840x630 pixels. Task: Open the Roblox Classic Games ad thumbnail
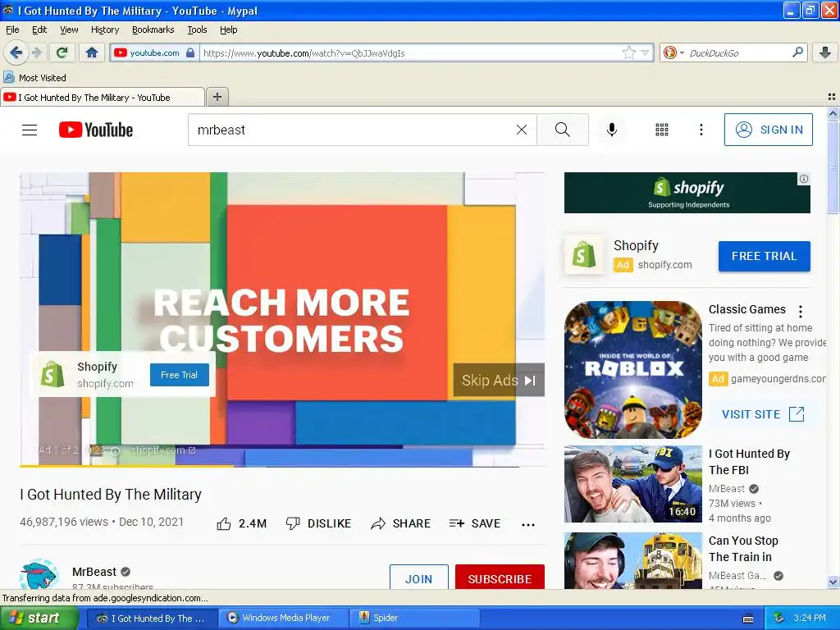point(633,370)
